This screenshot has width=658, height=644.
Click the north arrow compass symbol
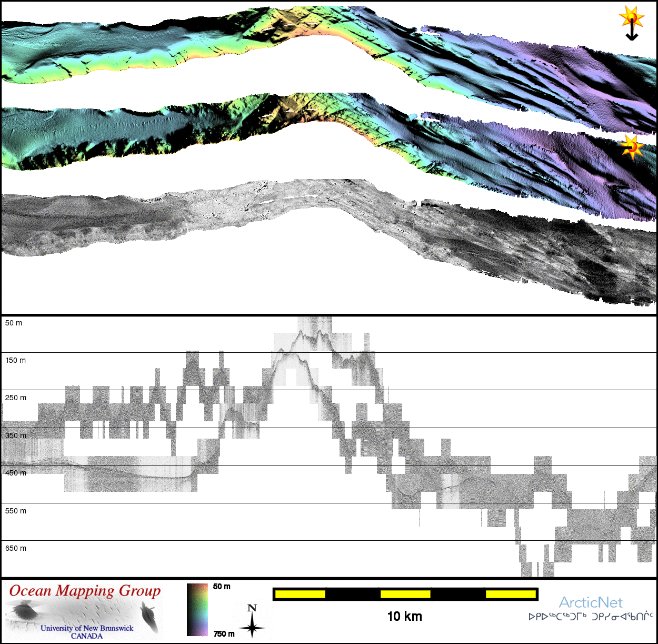coord(252,621)
